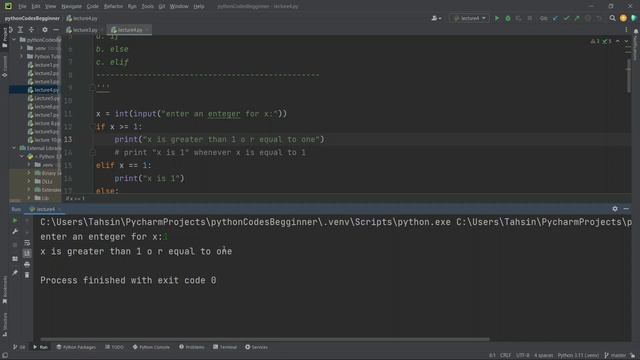Click pythonCodesBegginner breadcrumb in navigation bar

coord(32,18)
